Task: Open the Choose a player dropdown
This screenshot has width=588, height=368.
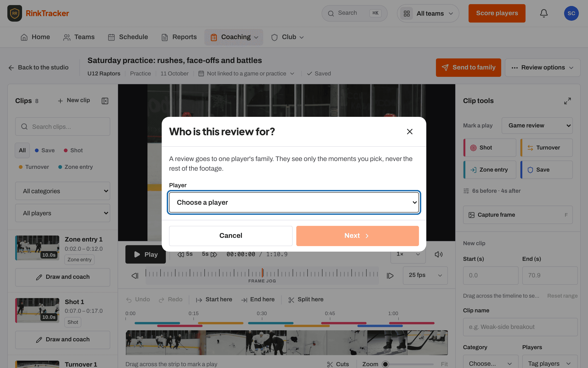Action: pos(294,202)
